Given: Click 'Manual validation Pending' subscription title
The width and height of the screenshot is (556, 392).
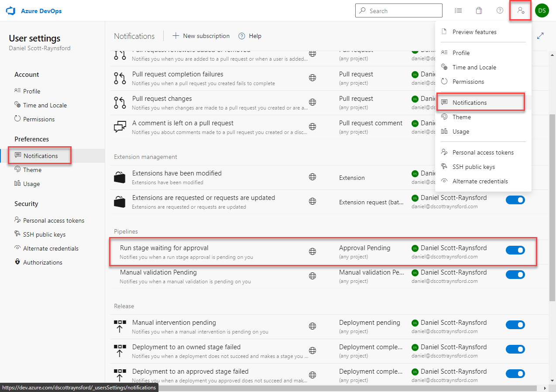Looking at the screenshot, I should [x=158, y=272].
